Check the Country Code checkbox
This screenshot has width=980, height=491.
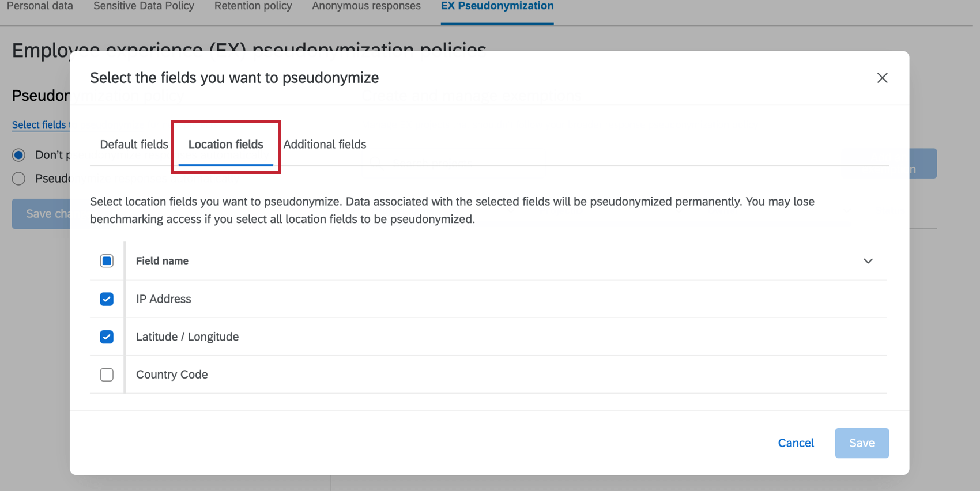pyautogui.click(x=107, y=375)
